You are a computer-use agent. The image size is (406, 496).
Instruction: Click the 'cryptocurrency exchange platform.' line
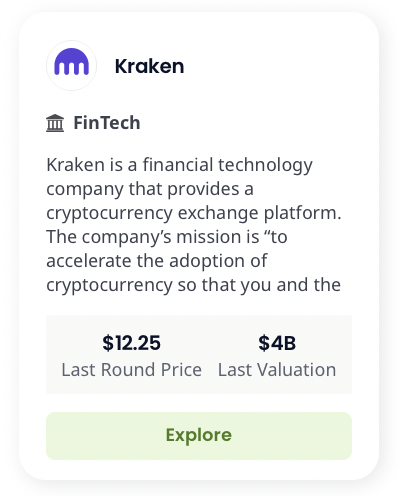point(194,213)
